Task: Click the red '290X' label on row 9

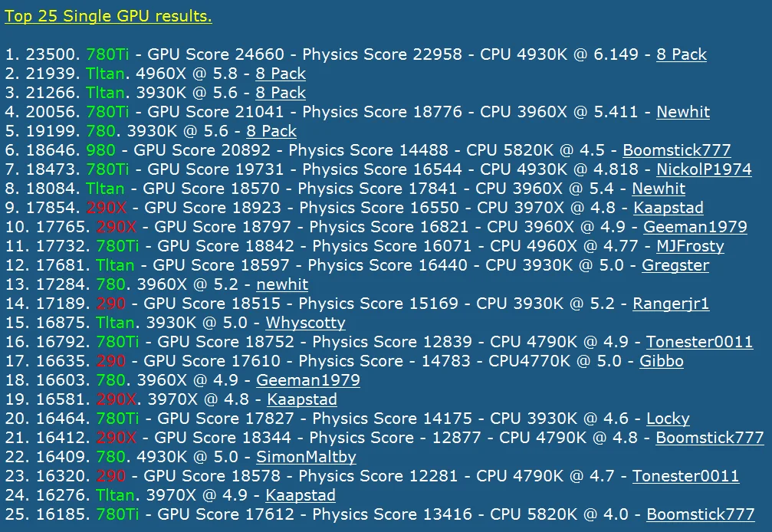Action: tap(107, 208)
